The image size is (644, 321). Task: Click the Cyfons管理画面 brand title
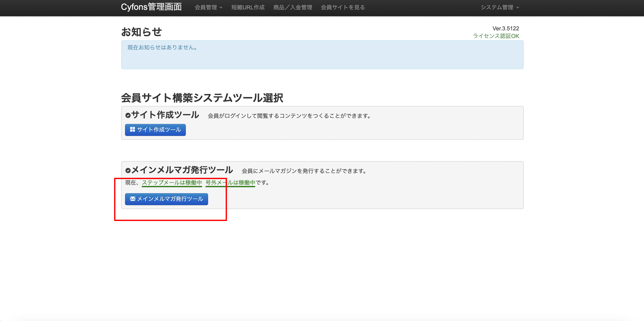(151, 7)
